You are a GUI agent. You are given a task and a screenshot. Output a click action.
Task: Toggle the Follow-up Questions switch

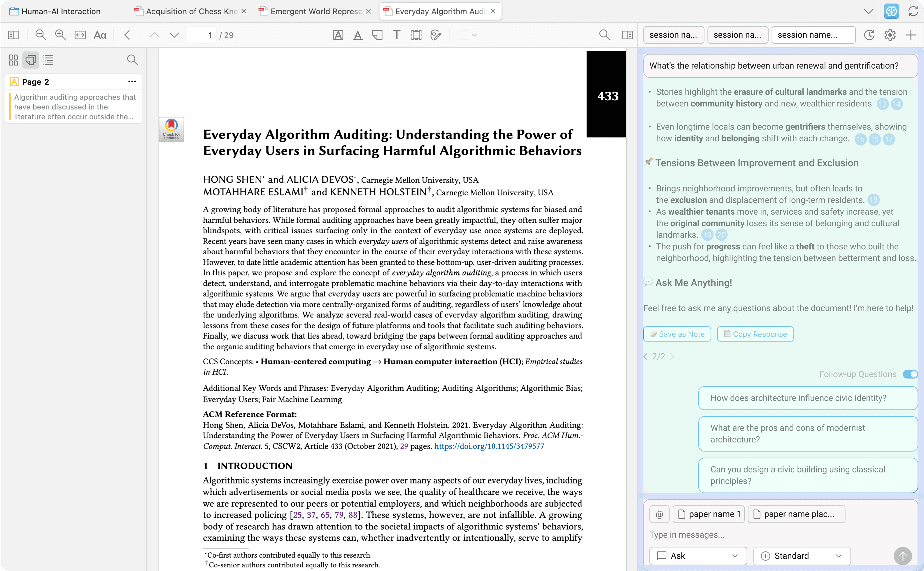coord(910,374)
